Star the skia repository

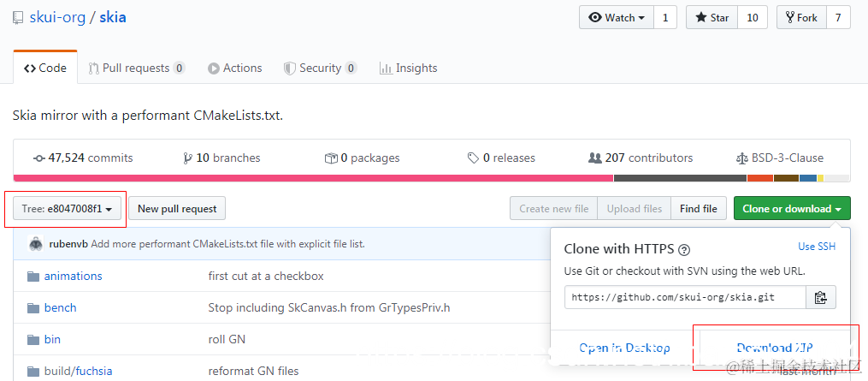point(712,18)
